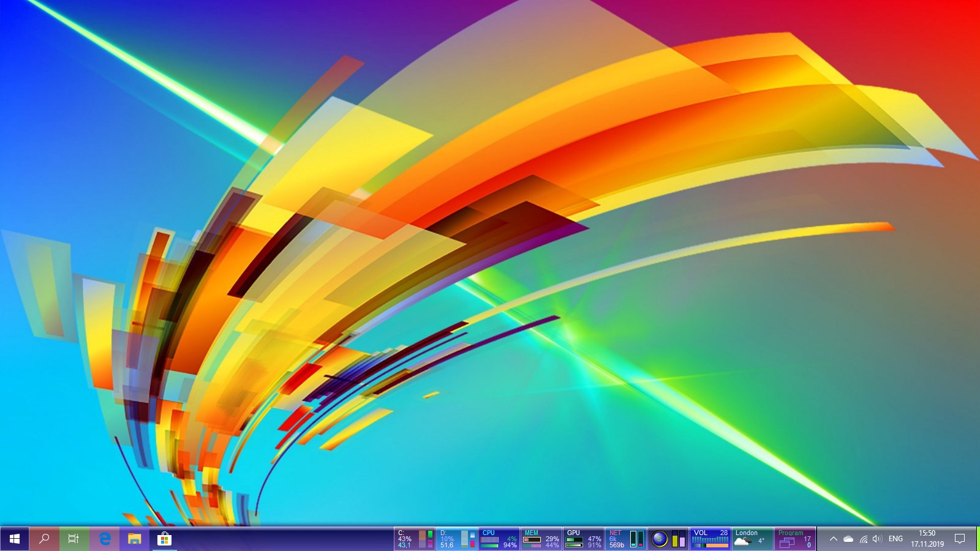This screenshot has height=551, width=980.
Task: Open the GPU usage meter
Action: (584, 539)
